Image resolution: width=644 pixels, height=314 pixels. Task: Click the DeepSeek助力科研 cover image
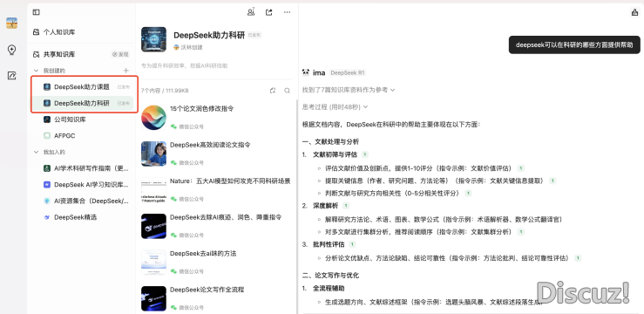coord(153,39)
